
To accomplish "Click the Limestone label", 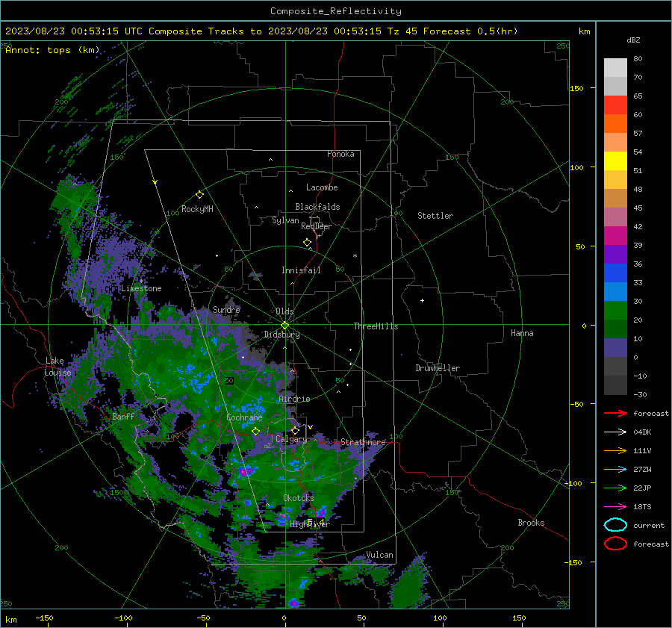I will [141, 288].
